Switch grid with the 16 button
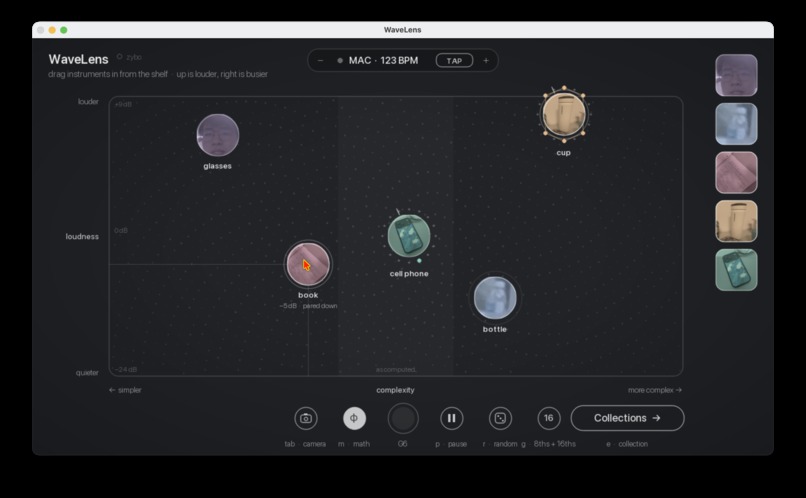Screen dimensions: 806x498 (548, 418)
